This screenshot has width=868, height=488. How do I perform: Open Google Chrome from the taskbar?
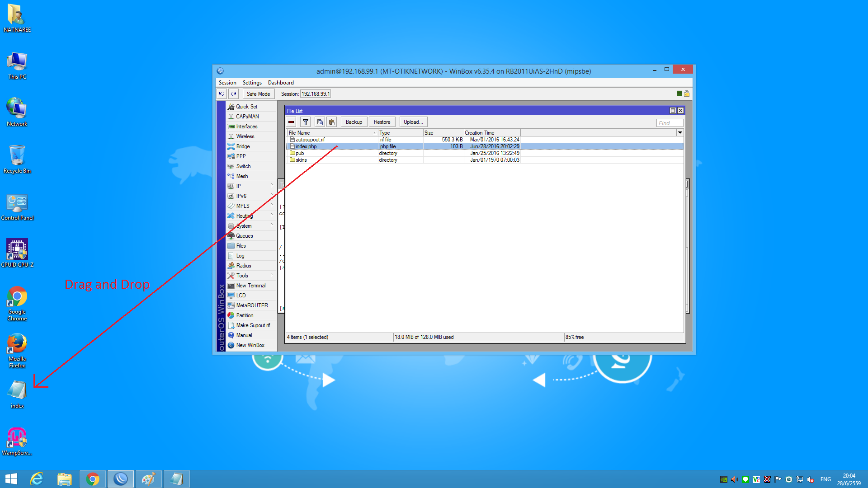(x=93, y=479)
